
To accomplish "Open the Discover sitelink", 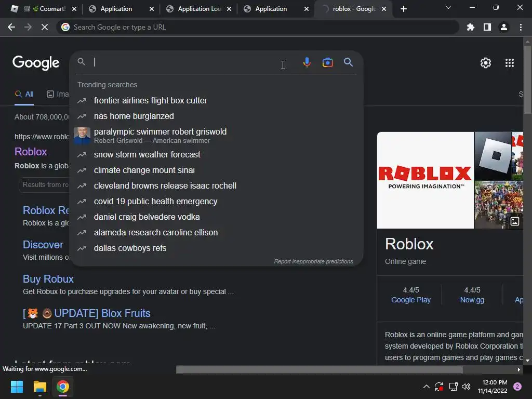I will (43, 245).
